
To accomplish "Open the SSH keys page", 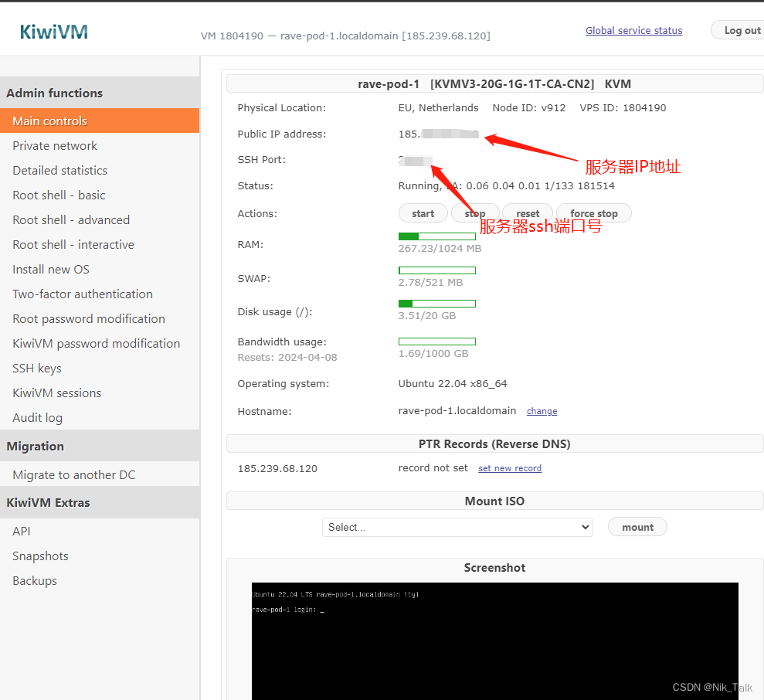I will tap(37, 369).
